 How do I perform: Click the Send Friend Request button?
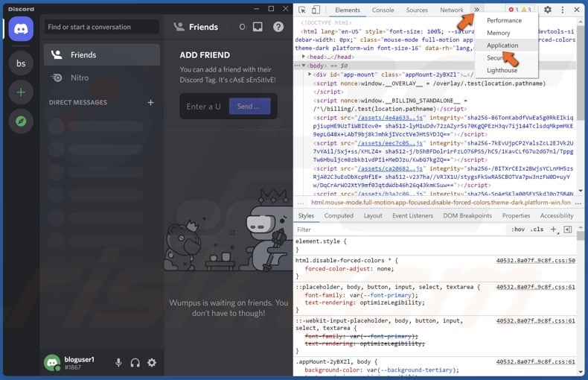click(x=250, y=107)
